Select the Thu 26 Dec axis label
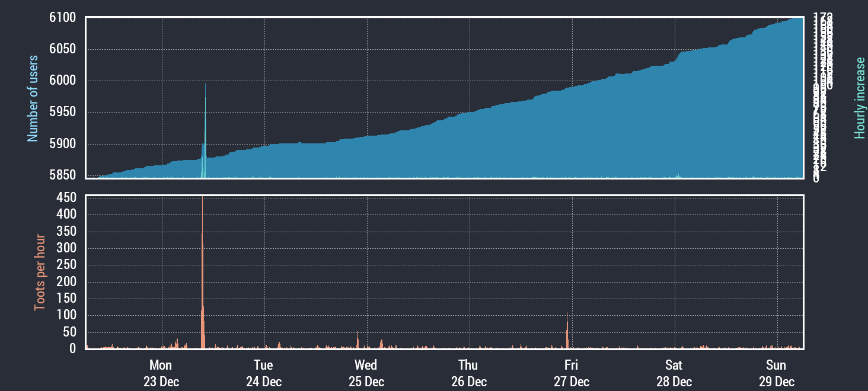 468,373
